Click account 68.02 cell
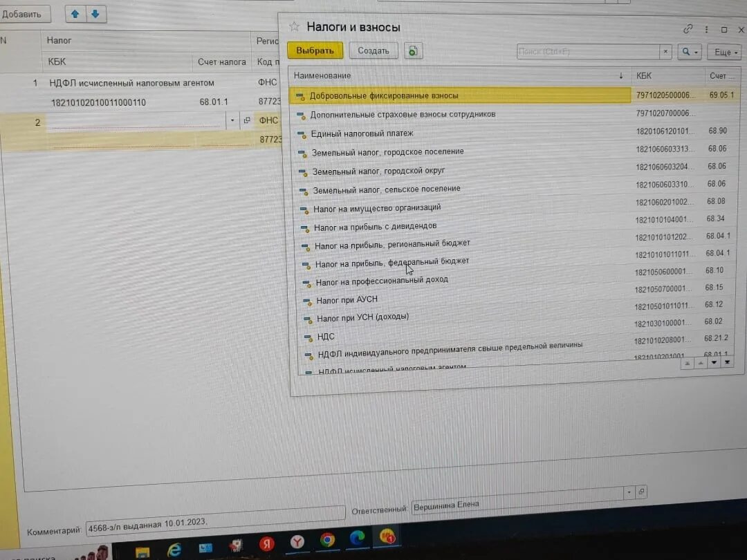The height and width of the screenshot is (560, 747). pyautogui.click(x=713, y=321)
